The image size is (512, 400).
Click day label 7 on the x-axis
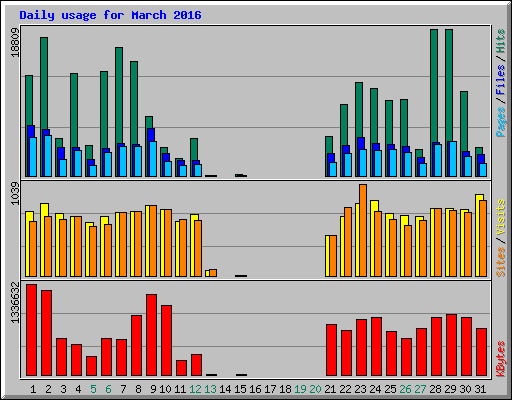pyautogui.click(x=123, y=389)
